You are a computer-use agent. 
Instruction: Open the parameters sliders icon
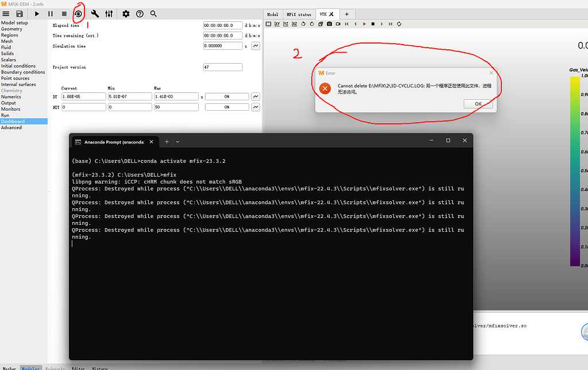(x=109, y=14)
